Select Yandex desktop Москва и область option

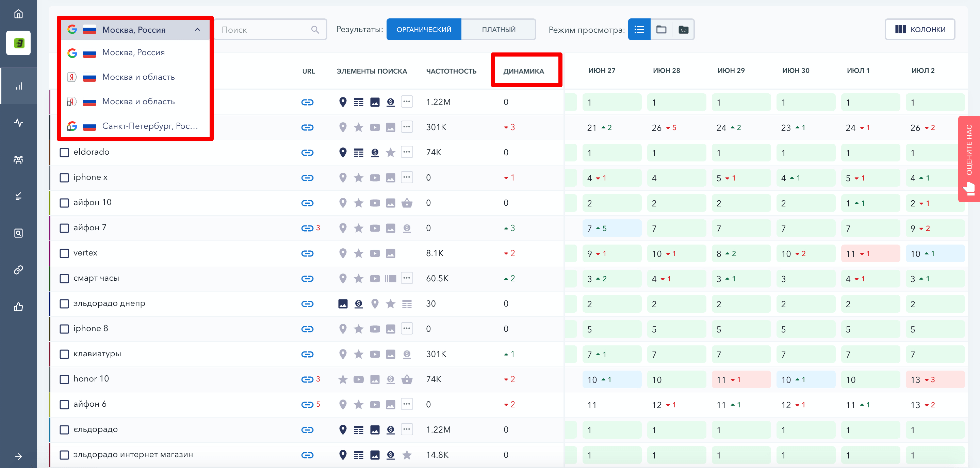135,77
